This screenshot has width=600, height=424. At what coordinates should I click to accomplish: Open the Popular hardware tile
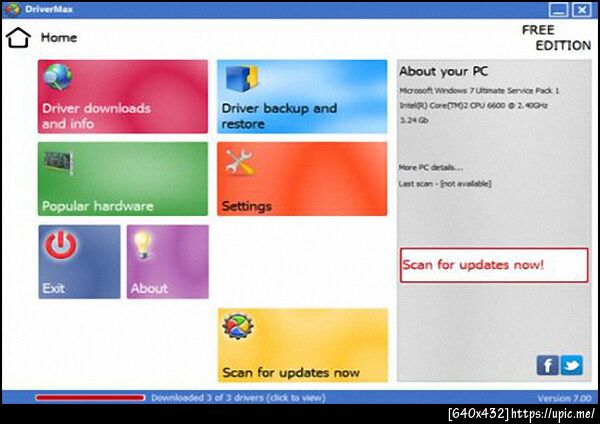pyautogui.click(x=123, y=179)
